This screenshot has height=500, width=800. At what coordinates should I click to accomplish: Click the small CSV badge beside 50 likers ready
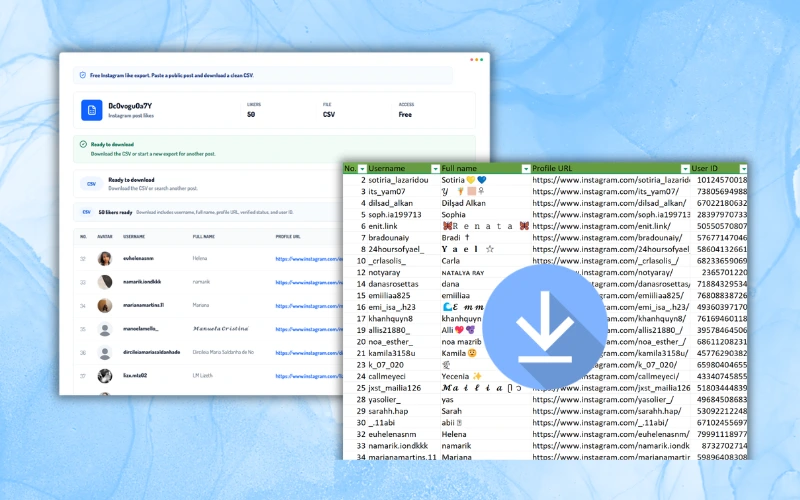(x=87, y=212)
